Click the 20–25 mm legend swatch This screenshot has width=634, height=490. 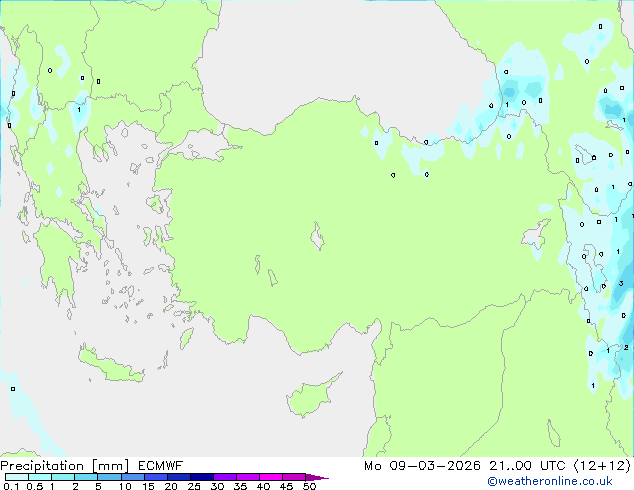coord(178,477)
